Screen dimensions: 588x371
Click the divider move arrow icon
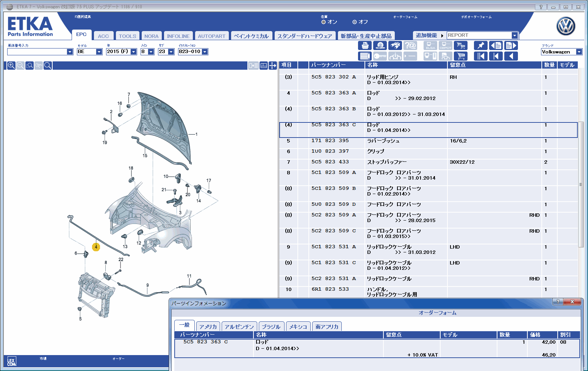[x=273, y=66]
